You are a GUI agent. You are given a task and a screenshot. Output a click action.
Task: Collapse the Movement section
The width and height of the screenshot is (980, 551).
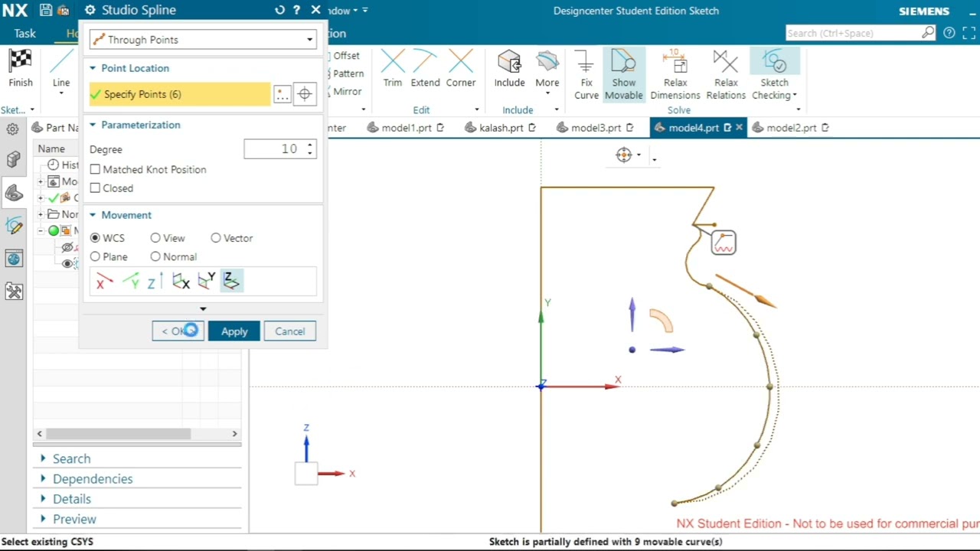(x=93, y=215)
